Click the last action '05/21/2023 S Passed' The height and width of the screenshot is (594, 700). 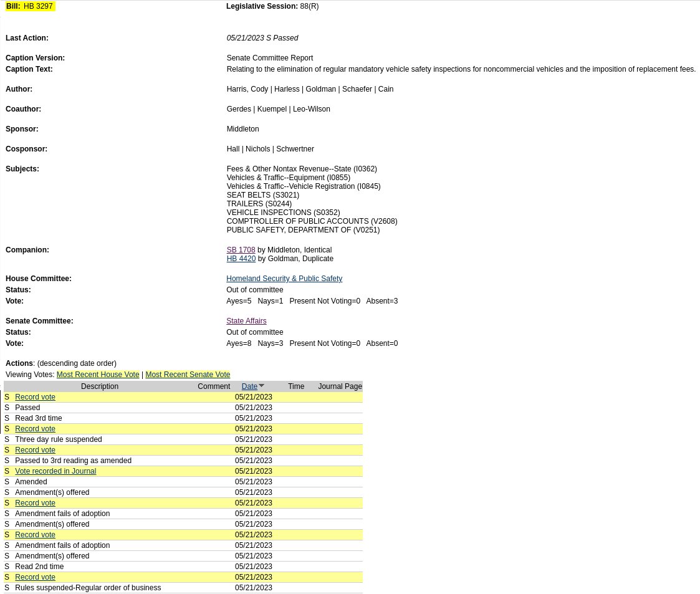tap(262, 38)
